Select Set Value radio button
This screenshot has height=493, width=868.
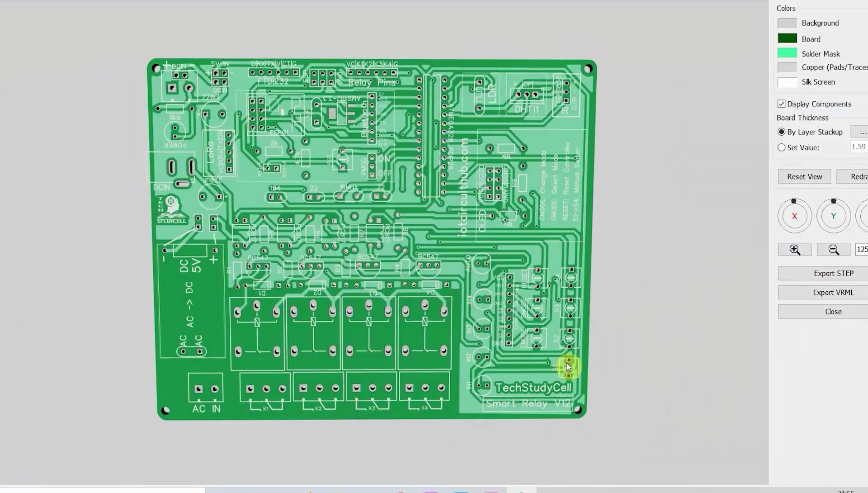[782, 147]
